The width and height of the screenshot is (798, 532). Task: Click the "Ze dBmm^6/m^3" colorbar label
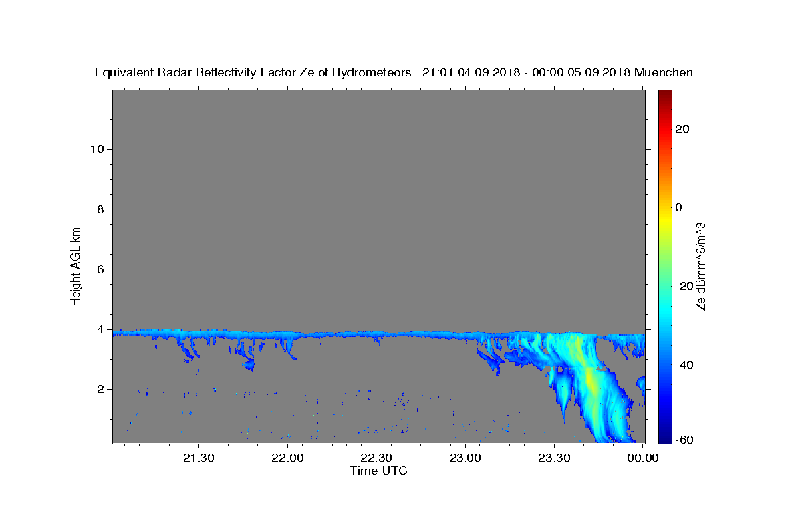[700, 266]
